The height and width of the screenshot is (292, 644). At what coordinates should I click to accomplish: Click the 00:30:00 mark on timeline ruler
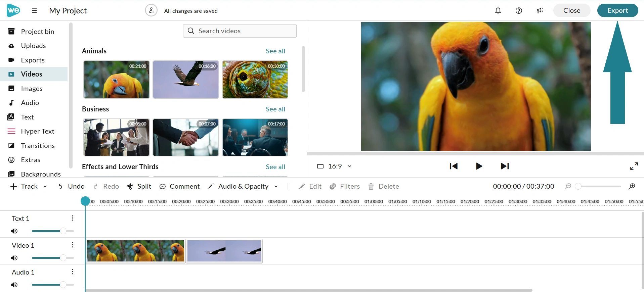[x=229, y=201]
